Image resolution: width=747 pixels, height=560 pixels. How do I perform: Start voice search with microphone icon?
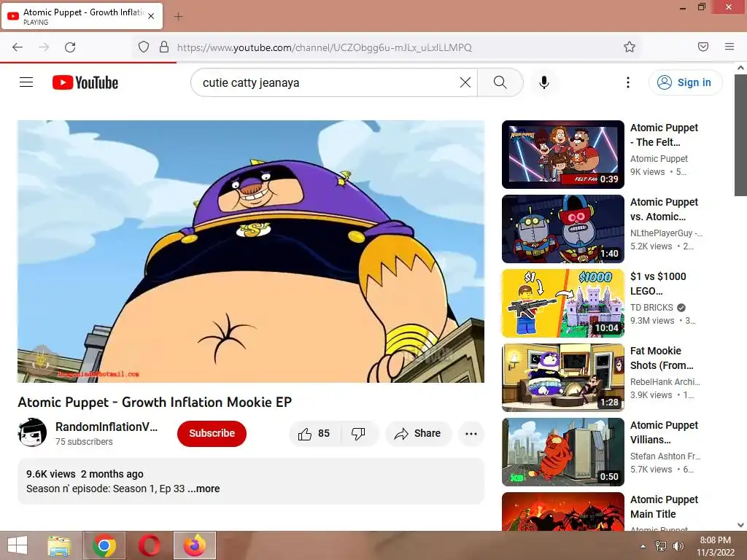point(544,82)
